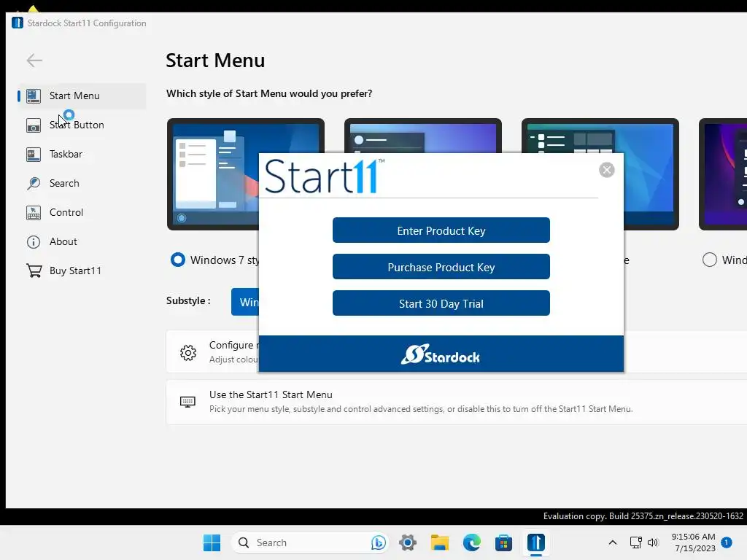Click Buy Start11 in the sidebar

[x=82, y=271]
